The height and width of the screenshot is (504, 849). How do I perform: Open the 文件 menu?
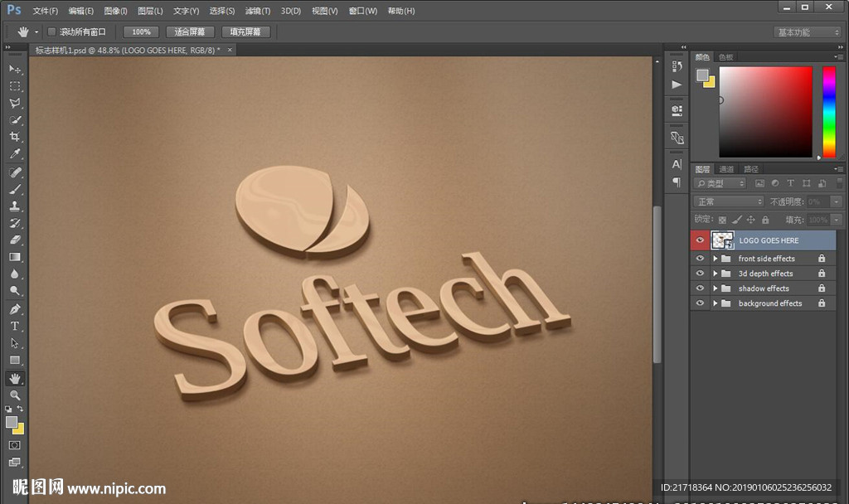coord(45,11)
